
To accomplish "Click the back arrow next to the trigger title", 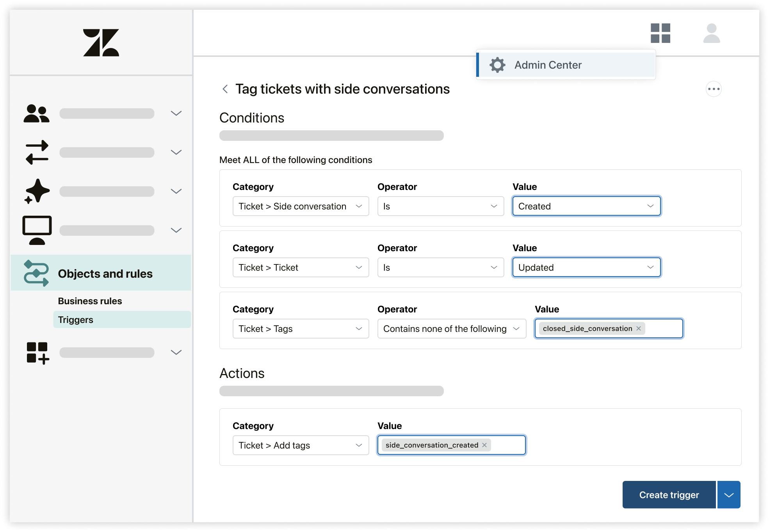I will tap(225, 89).
